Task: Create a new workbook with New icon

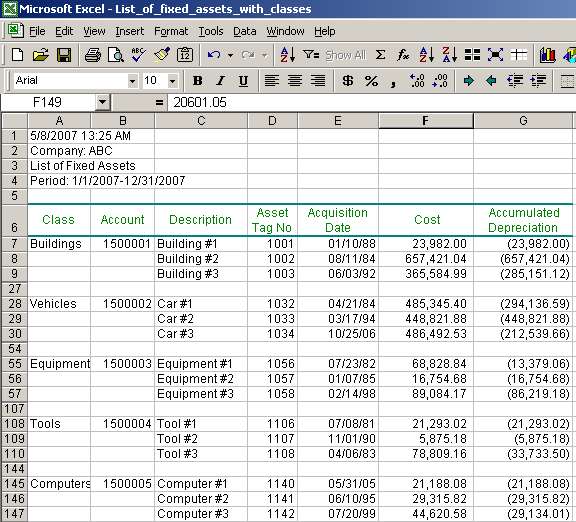Action: pyautogui.click(x=17, y=55)
